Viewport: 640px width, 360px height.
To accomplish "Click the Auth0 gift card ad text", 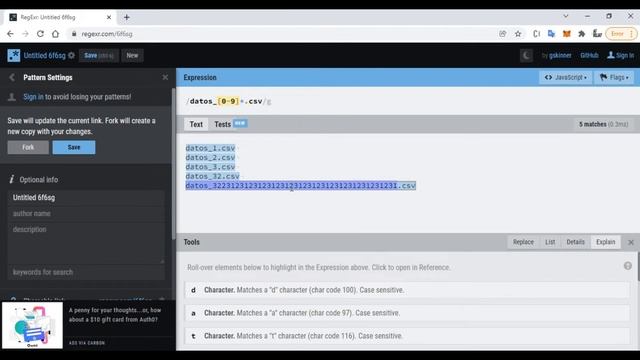I will pyautogui.click(x=115, y=315).
